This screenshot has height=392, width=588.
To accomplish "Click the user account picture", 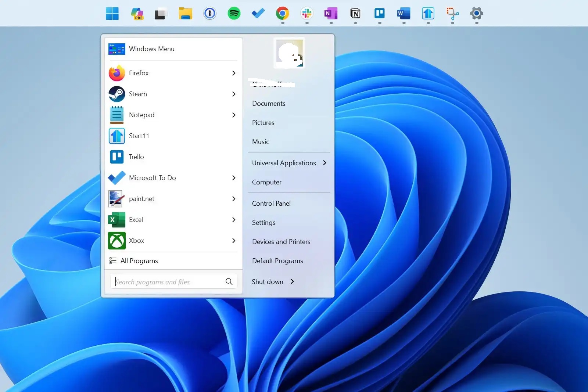I will tap(290, 54).
